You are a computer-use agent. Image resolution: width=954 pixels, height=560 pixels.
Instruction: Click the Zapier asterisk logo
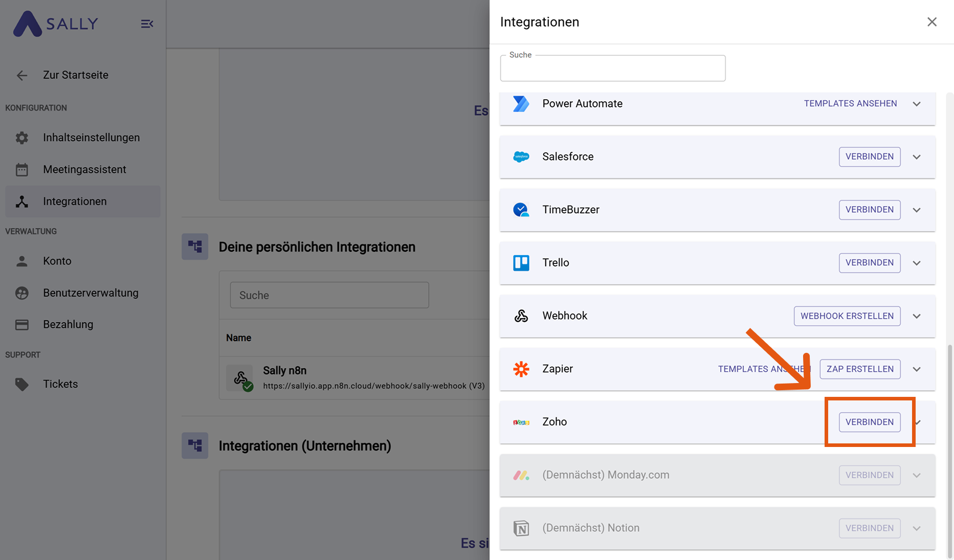pos(521,369)
